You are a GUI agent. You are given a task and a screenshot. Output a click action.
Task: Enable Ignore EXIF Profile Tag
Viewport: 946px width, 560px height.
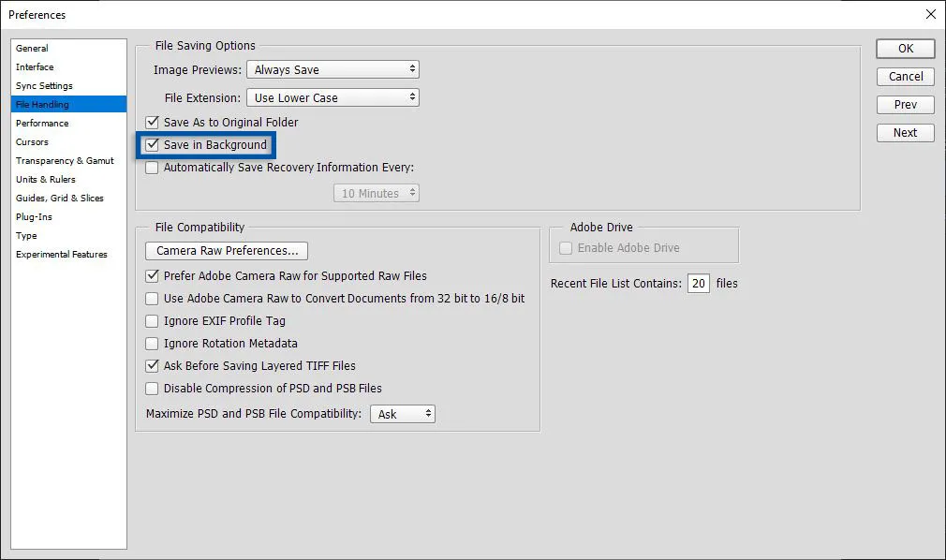pyautogui.click(x=153, y=321)
